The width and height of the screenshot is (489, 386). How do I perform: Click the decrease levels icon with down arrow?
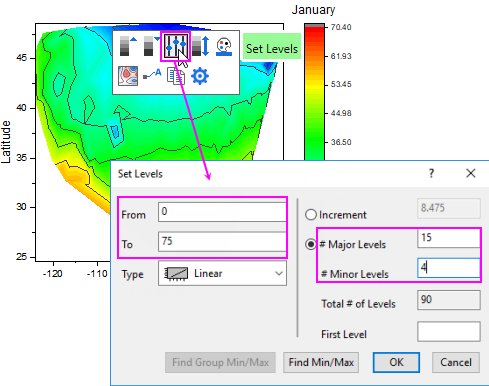tap(152, 46)
